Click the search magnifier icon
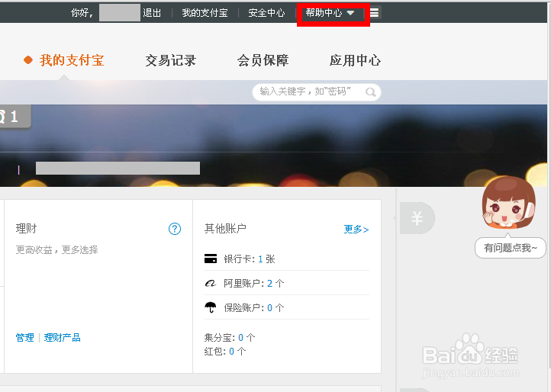 370,92
